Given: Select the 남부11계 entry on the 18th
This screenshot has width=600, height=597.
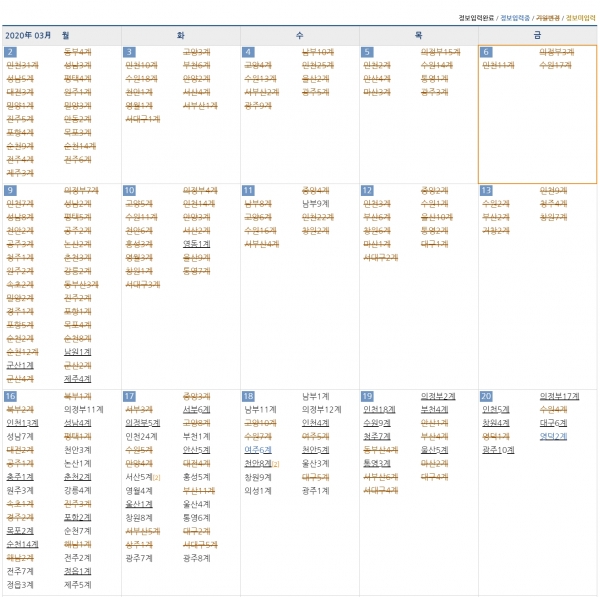Looking at the screenshot, I should 260,409.
